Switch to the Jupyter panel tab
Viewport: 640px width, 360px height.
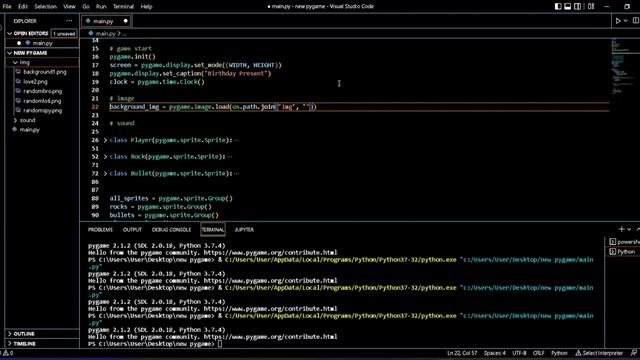[244, 230]
